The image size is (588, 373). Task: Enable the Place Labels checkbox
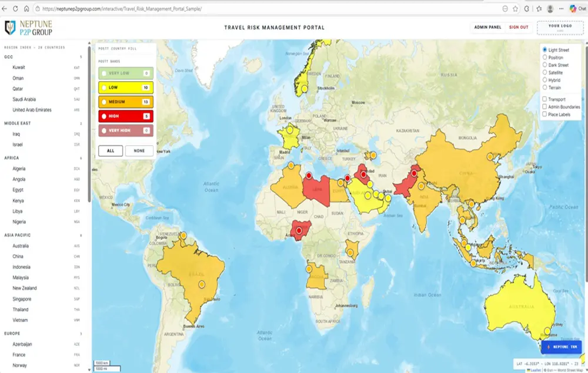[x=544, y=114]
